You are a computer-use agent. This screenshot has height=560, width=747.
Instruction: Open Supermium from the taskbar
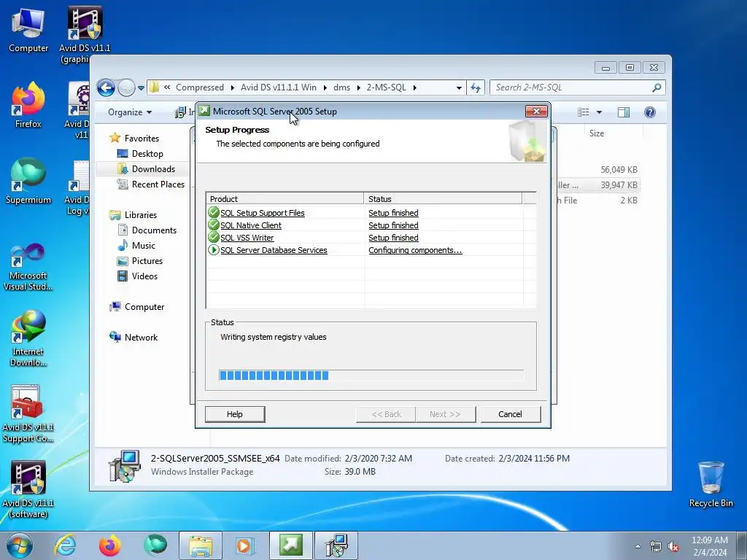[x=155, y=545]
